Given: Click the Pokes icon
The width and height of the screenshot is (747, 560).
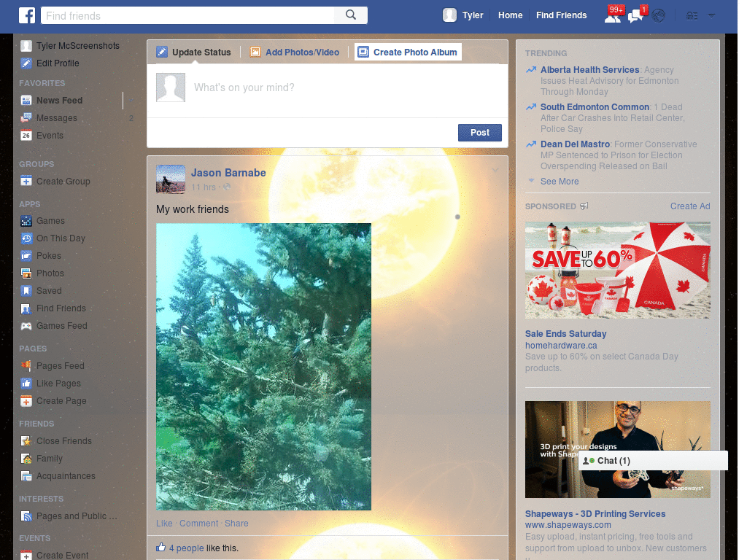Looking at the screenshot, I should point(26,256).
